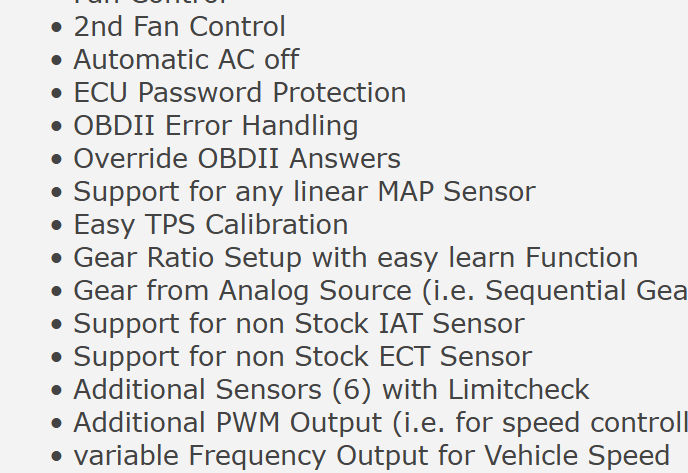688x473 pixels.
Task: Click 'ECU Password Protection' text
Action: coord(239,93)
